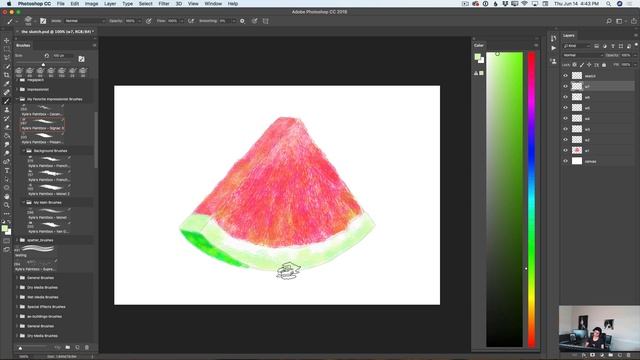The image size is (640, 360).
Task: Open the Layer menu
Action: (110, 4)
